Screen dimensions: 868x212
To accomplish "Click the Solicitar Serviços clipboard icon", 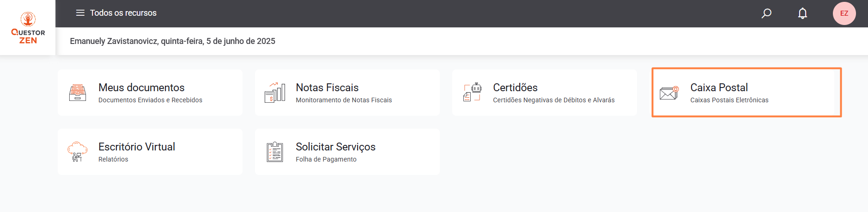I will click(x=275, y=152).
